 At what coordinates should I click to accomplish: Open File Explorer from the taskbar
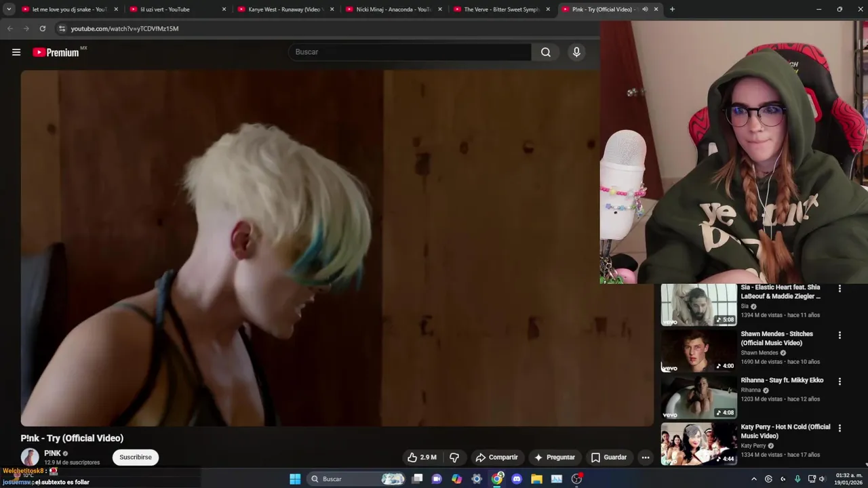[x=536, y=479]
